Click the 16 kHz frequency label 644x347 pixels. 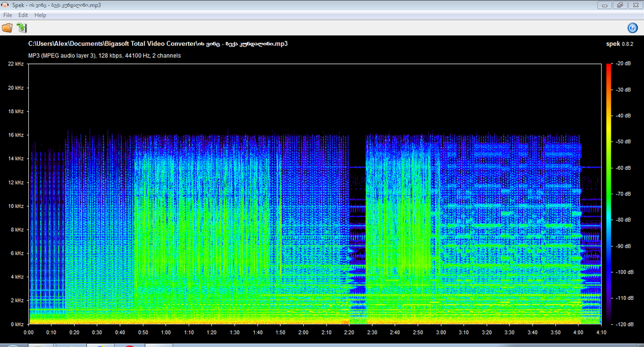pyautogui.click(x=16, y=135)
